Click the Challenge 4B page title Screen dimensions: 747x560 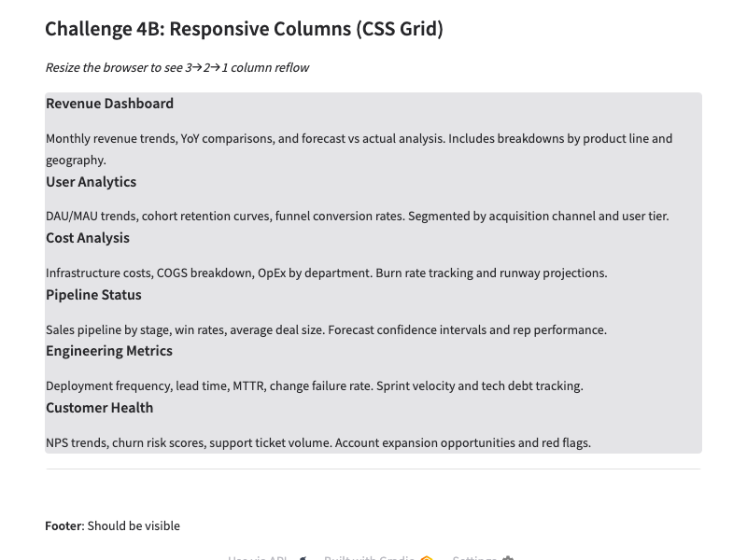244,29
